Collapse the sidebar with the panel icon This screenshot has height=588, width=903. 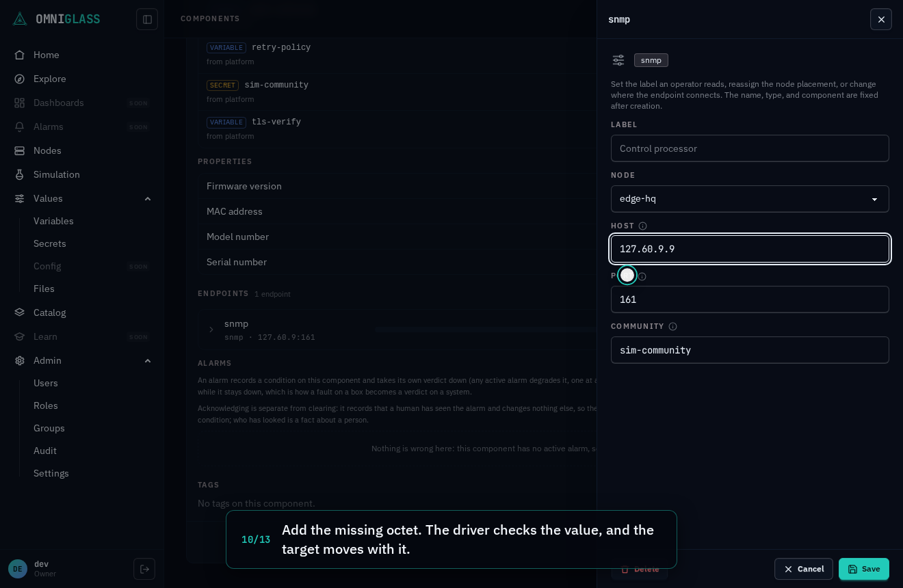click(x=147, y=19)
